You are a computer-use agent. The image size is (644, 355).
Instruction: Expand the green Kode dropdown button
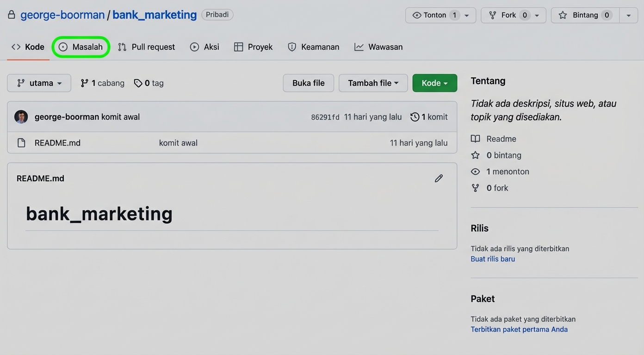435,83
